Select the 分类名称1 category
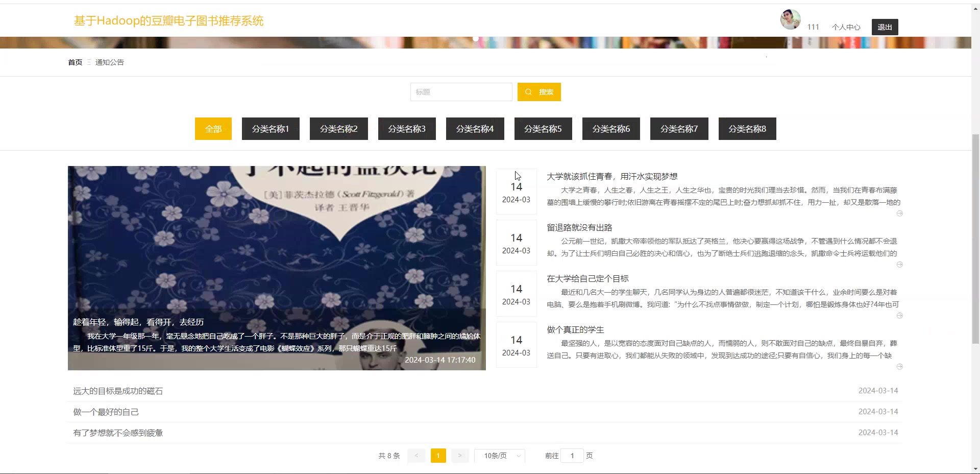Image resolution: width=980 pixels, height=474 pixels. 271,129
